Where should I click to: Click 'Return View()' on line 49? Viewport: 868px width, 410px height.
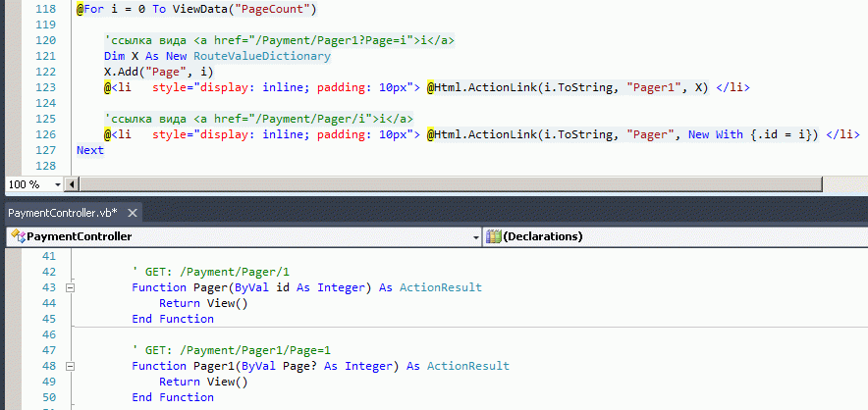coord(203,382)
